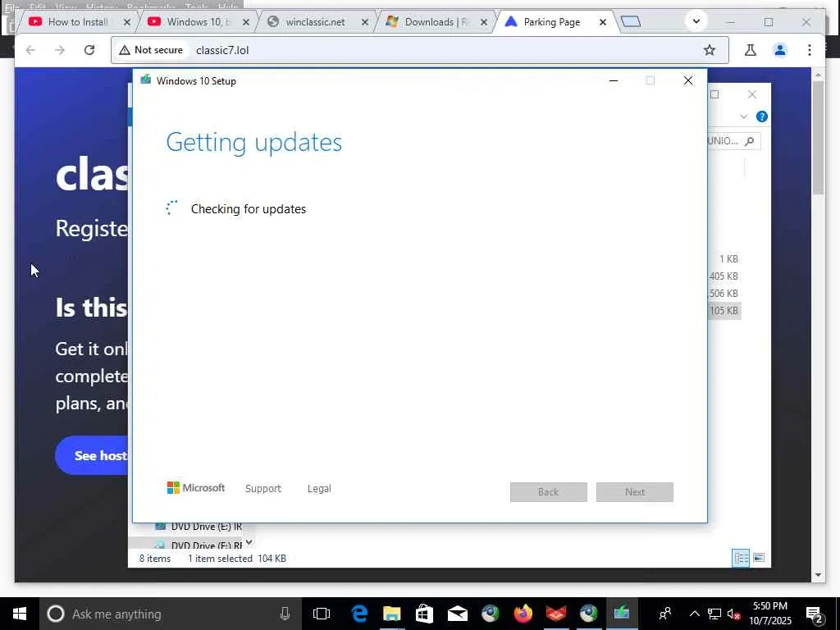Viewport: 840px width, 630px height.
Task: Expand the File Explorer ribbon chevron
Action: [x=743, y=116]
